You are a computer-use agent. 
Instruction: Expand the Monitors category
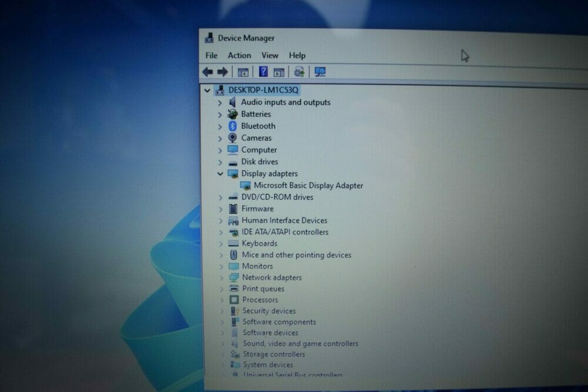pos(221,266)
